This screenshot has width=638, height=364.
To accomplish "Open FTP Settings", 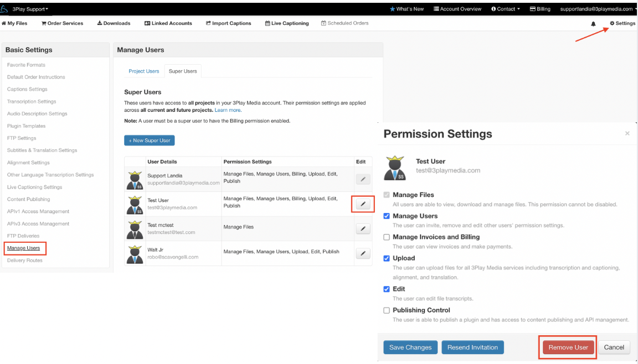I will click(22, 138).
